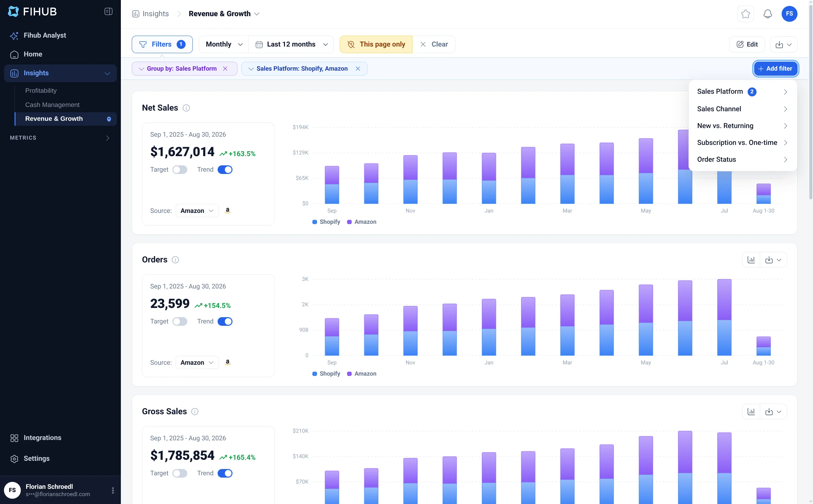
Task: Click the FIHUB logo
Action: [x=32, y=12]
